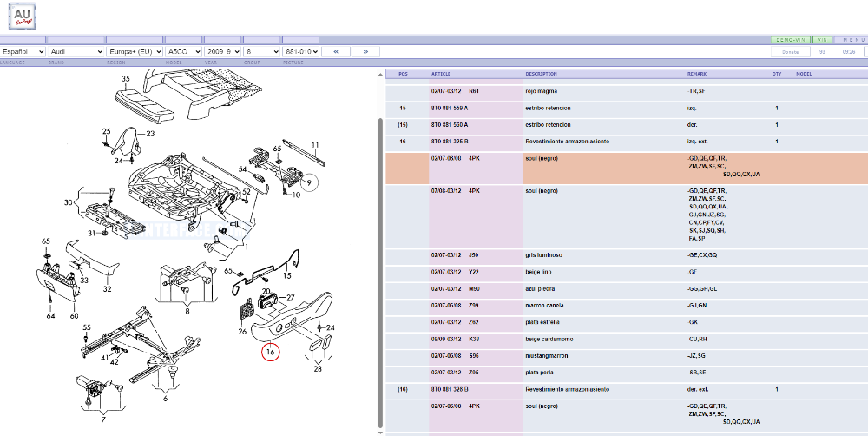Viewport: 868px width, 436px height.
Task: Click part number 7 label in diagram
Action: pyautogui.click(x=103, y=419)
